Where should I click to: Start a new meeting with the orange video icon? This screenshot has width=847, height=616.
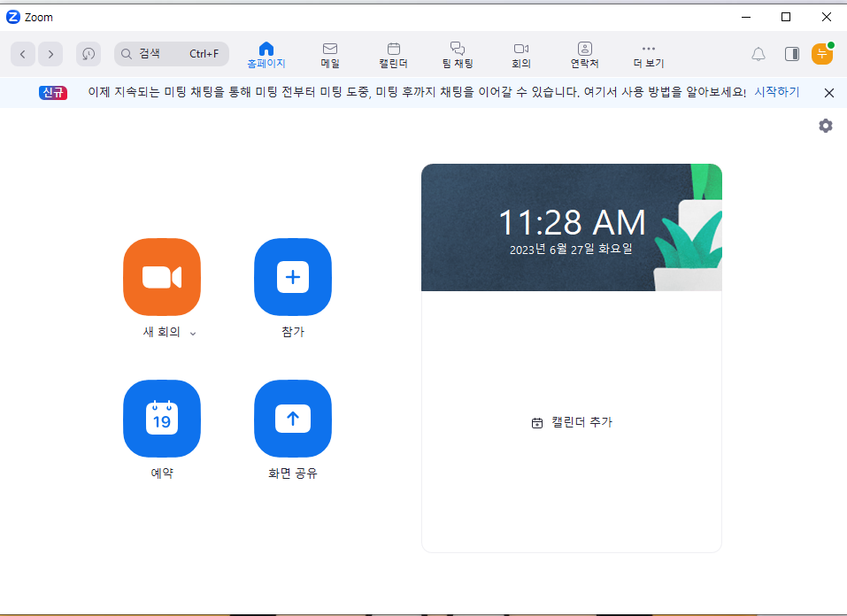[161, 277]
